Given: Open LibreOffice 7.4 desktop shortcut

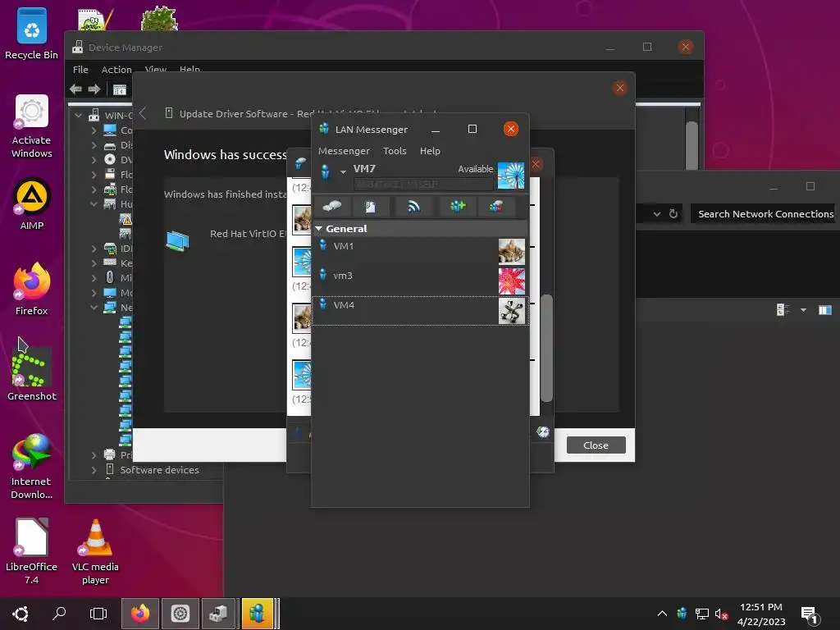Looking at the screenshot, I should coord(32,552).
